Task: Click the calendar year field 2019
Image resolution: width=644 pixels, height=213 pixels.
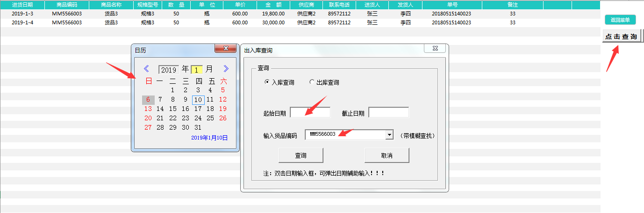Action: click(x=169, y=70)
